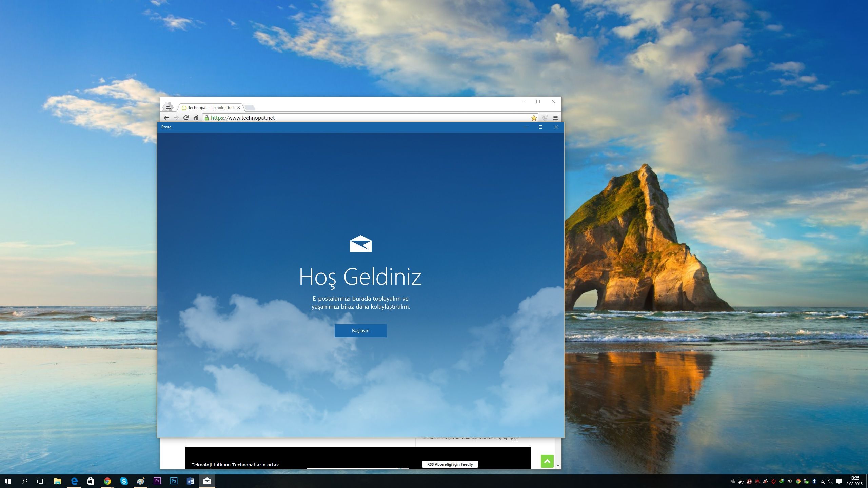The image size is (868, 488).
Task: Select the Technopat browser tab
Action: 210,108
